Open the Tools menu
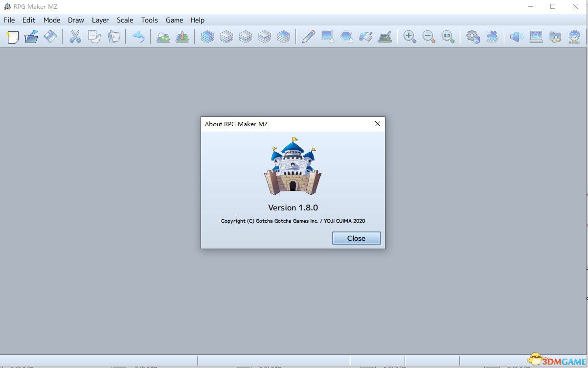This screenshot has height=368, width=588. point(149,20)
